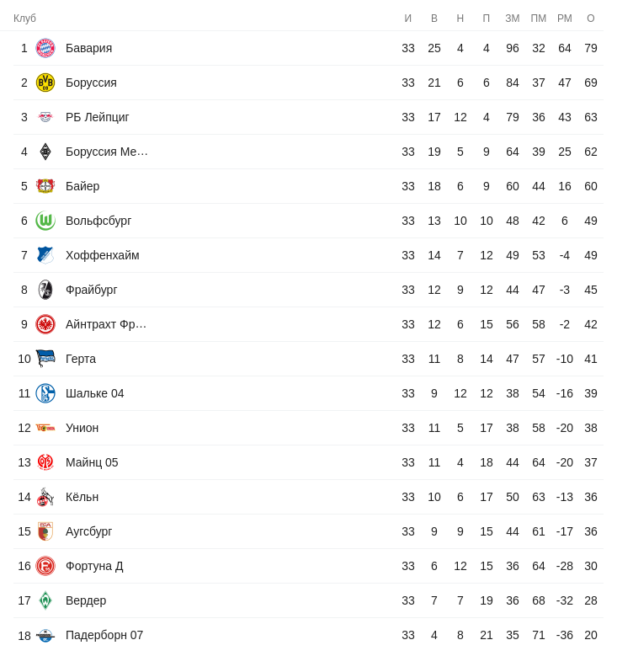Screen dimensions: 633x672
Task: Click the Köln goat crest icon
Action: [x=45, y=497]
